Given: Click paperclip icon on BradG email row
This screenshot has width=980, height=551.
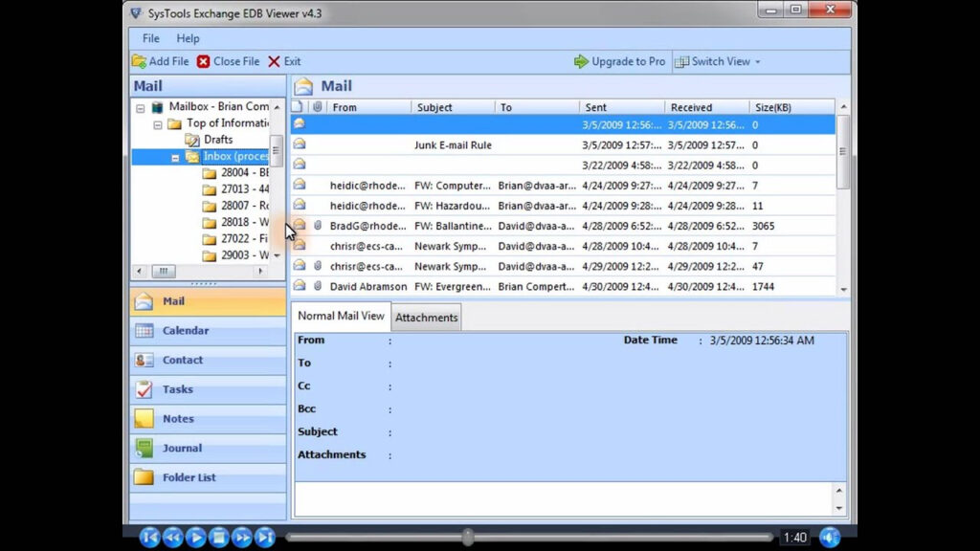Looking at the screenshot, I should pos(318,226).
